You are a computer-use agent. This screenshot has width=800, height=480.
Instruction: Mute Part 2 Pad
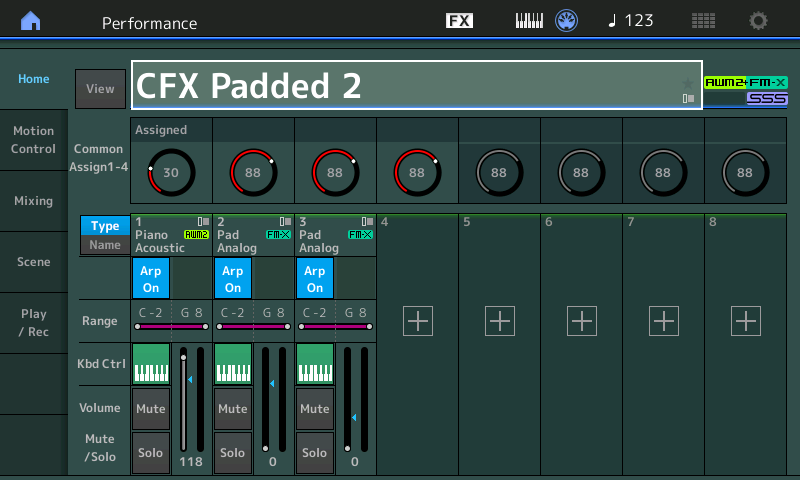pos(232,409)
